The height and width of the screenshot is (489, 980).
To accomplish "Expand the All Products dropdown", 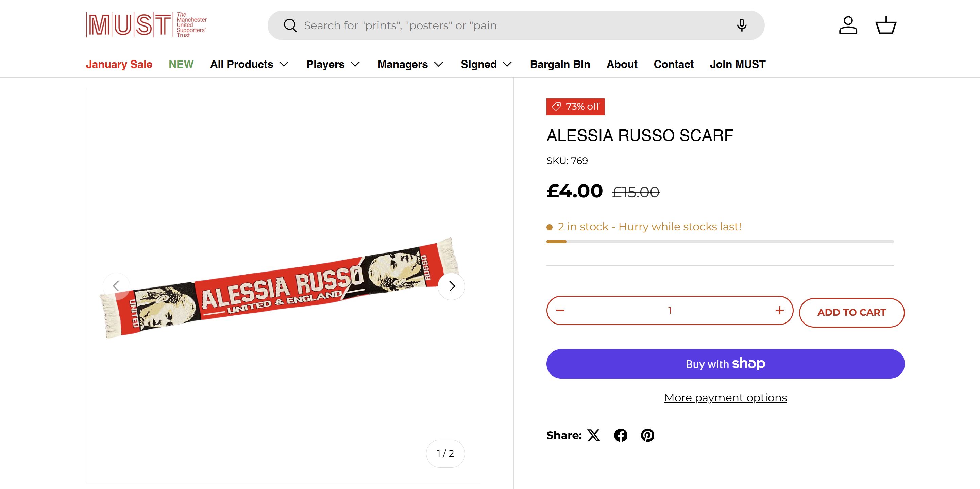I will tap(249, 64).
